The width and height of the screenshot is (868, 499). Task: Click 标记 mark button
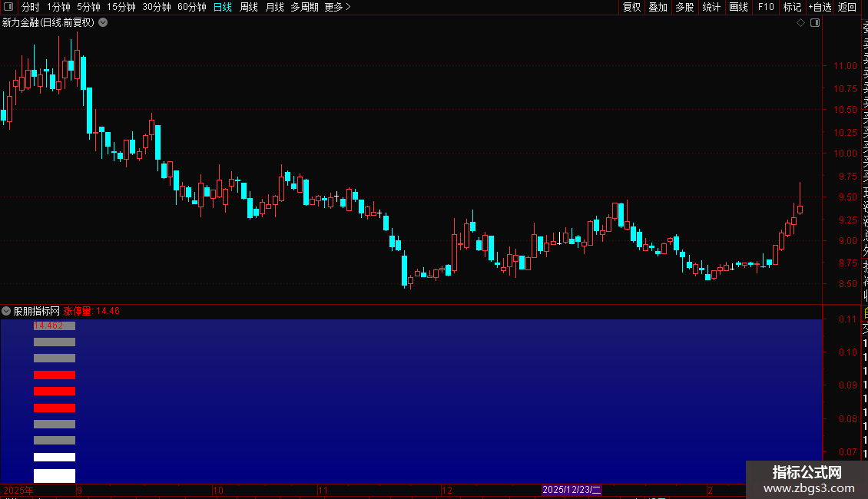pos(793,7)
